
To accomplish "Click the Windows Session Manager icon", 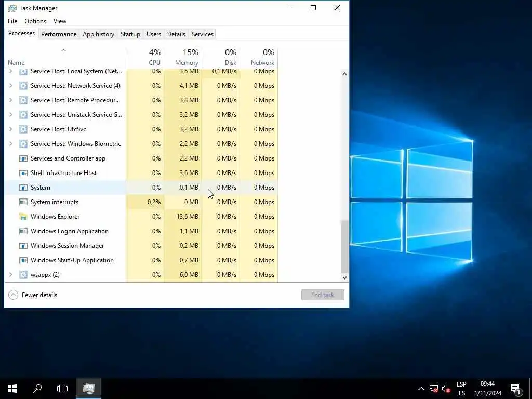I will tap(23, 246).
